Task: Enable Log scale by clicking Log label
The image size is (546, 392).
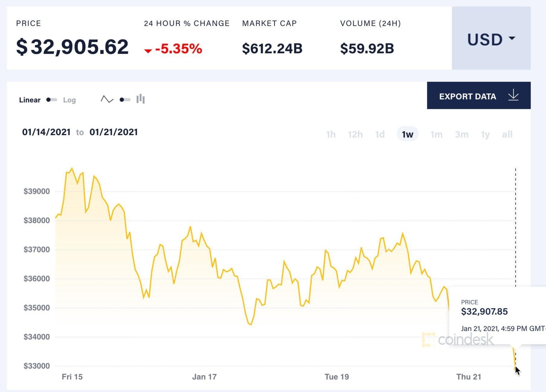Action: pos(69,100)
